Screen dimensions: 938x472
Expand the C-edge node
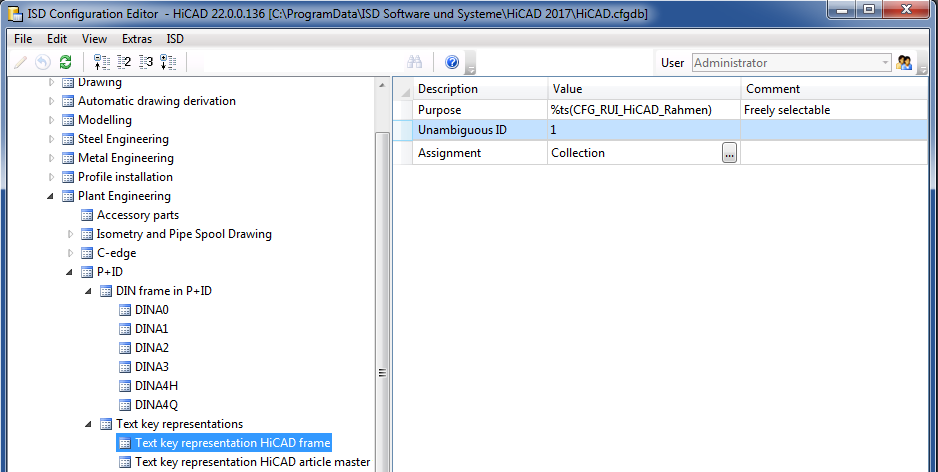(x=71, y=253)
